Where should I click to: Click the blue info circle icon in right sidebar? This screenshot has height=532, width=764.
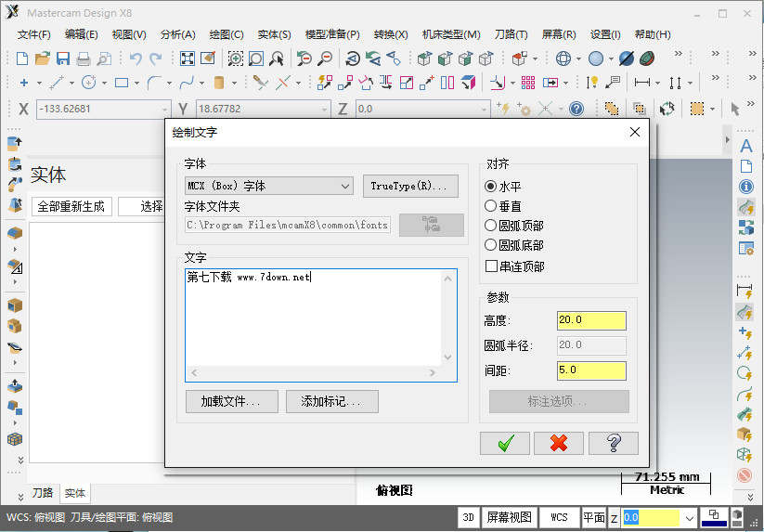click(746, 187)
